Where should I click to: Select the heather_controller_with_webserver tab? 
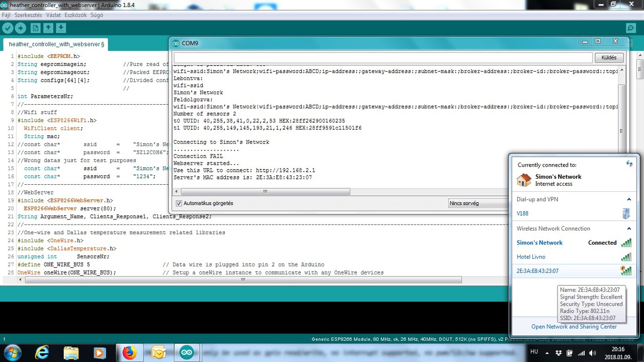click(56, 44)
